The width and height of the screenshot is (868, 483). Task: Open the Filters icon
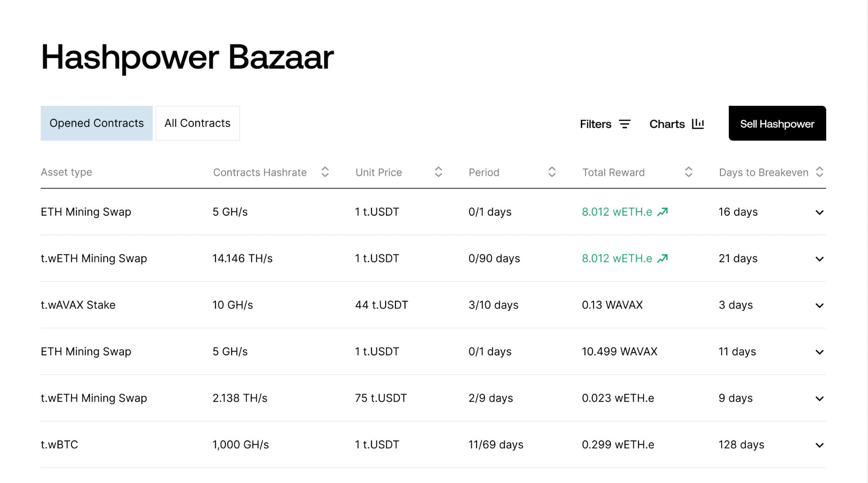(x=624, y=124)
